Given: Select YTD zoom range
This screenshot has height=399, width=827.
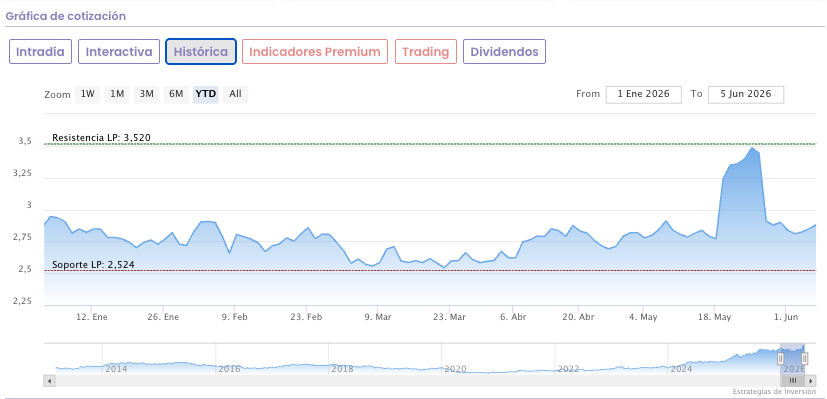Looking at the screenshot, I should pos(206,94).
